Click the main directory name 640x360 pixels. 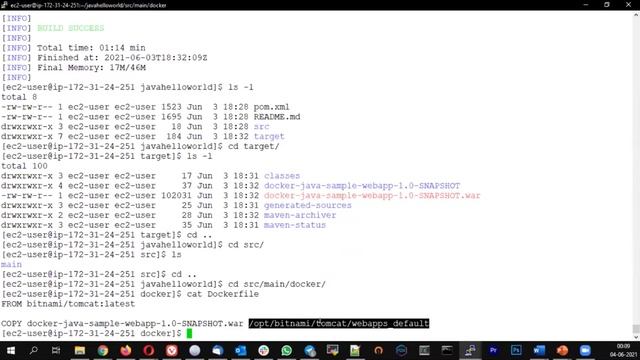(11, 264)
